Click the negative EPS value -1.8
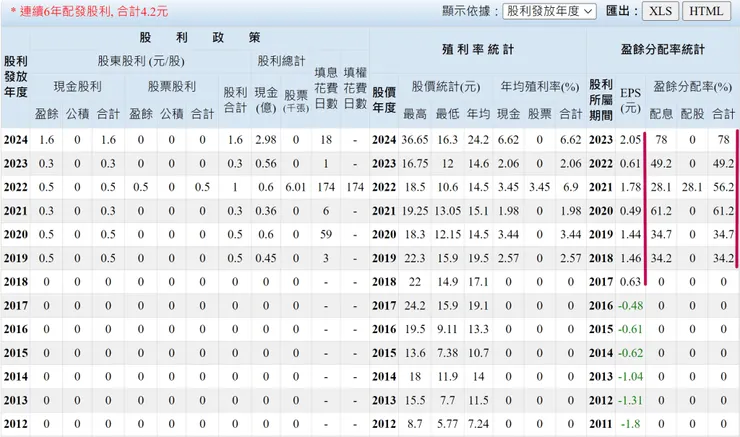This screenshot has height=437, width=740. (x=631, y=424)
